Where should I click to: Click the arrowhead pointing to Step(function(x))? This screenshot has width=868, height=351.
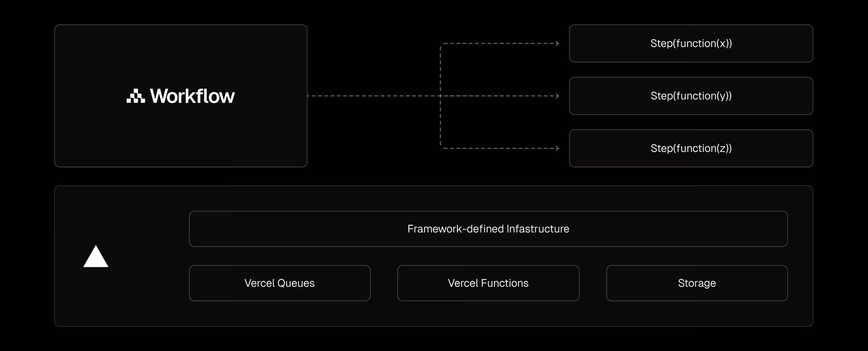[557, 43]
